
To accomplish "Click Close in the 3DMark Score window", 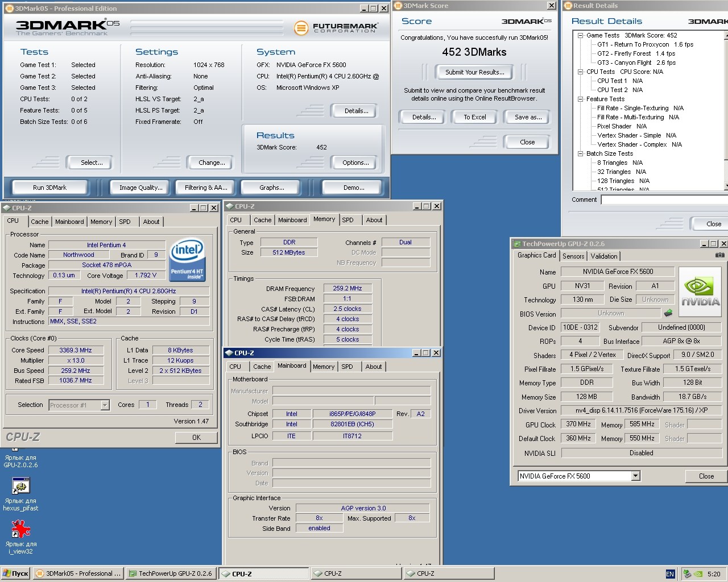I will tap(527, 142).
